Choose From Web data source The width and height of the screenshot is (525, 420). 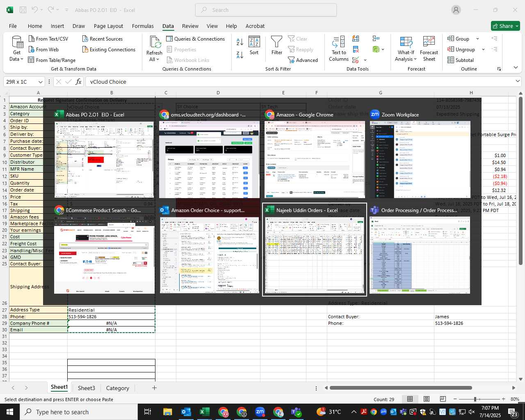[43, 50]
